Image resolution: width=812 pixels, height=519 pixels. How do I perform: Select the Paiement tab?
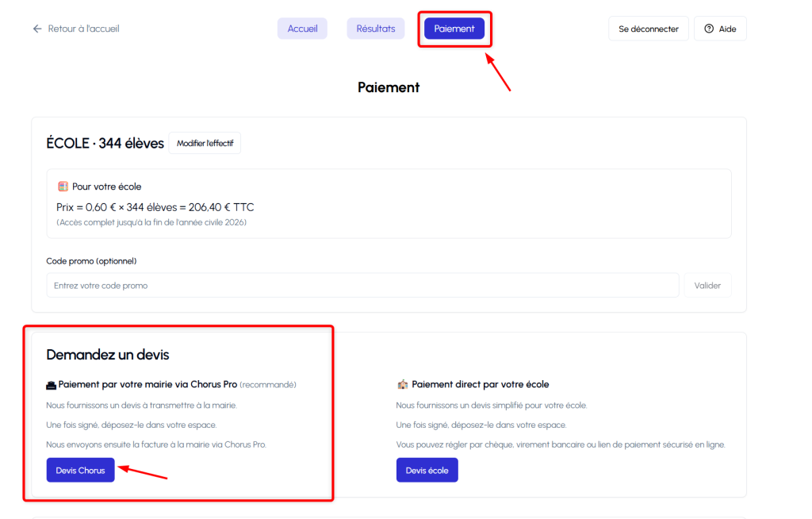point(454,29)
